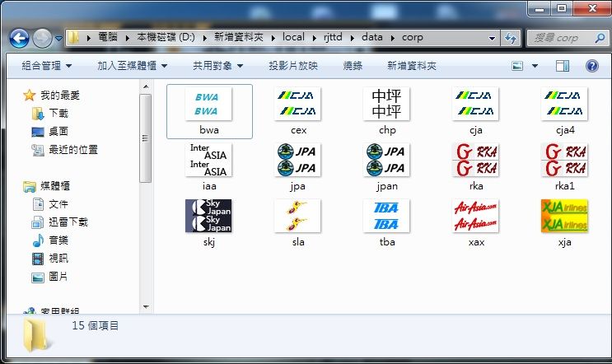Click the 新增資料夾 toolbar button
The width and height of the screenshot is (612, 364).
click(411, 66)
